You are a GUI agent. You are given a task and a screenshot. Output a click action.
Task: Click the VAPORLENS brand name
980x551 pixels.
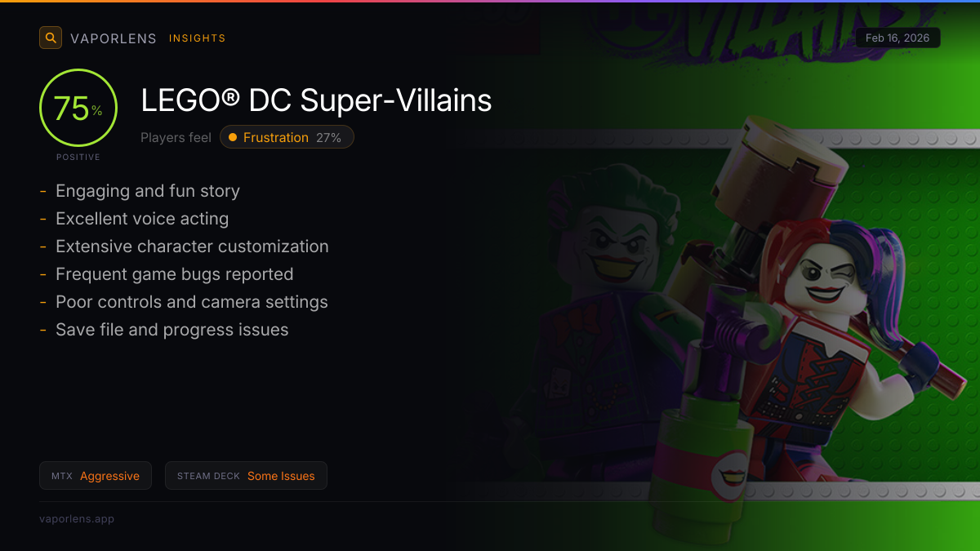(x=114, y=38)
